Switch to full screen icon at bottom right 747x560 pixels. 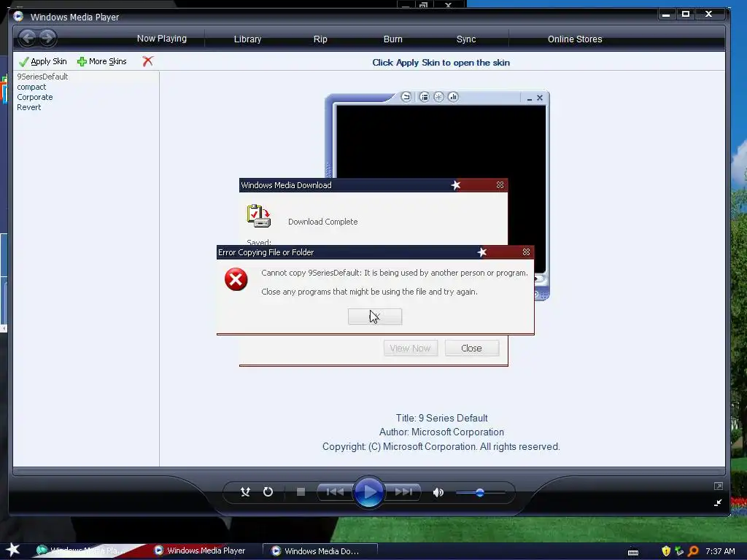click(718, 486)
